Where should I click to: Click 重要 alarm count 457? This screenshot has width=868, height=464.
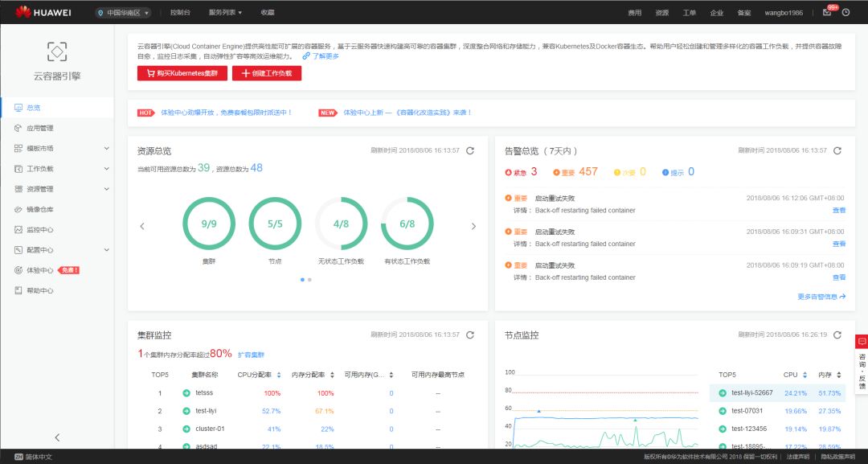(x=588, y=171)
